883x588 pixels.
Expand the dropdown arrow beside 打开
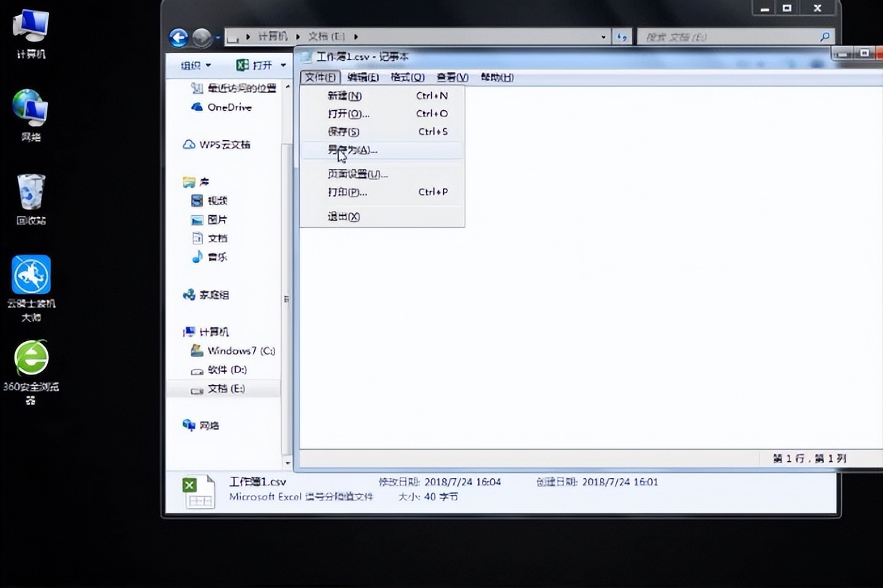[283, 65]
